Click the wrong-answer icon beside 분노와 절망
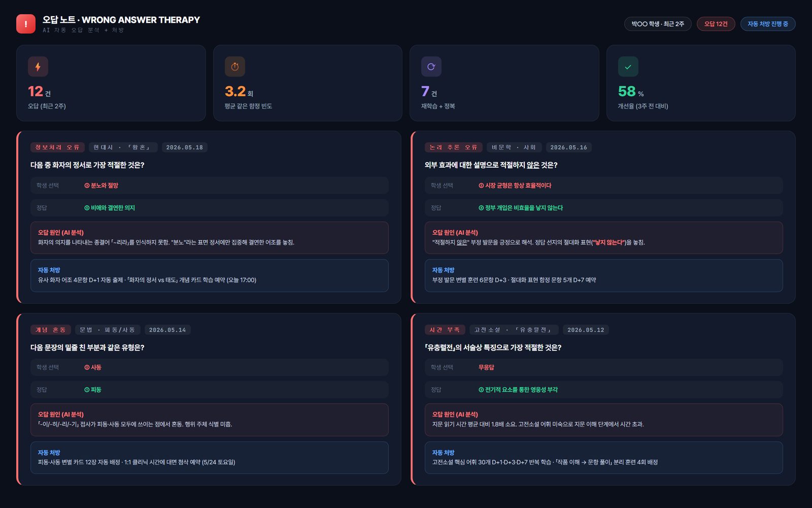 (87, 185)
